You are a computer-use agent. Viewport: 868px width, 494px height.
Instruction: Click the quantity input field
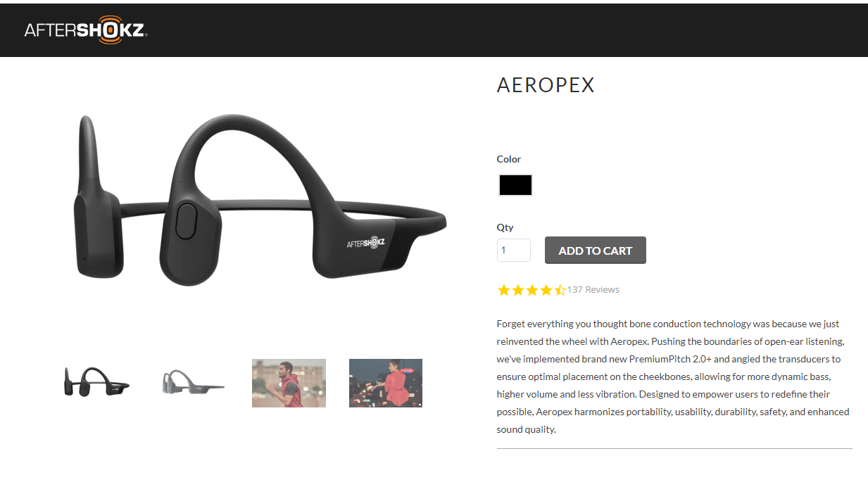514,250
